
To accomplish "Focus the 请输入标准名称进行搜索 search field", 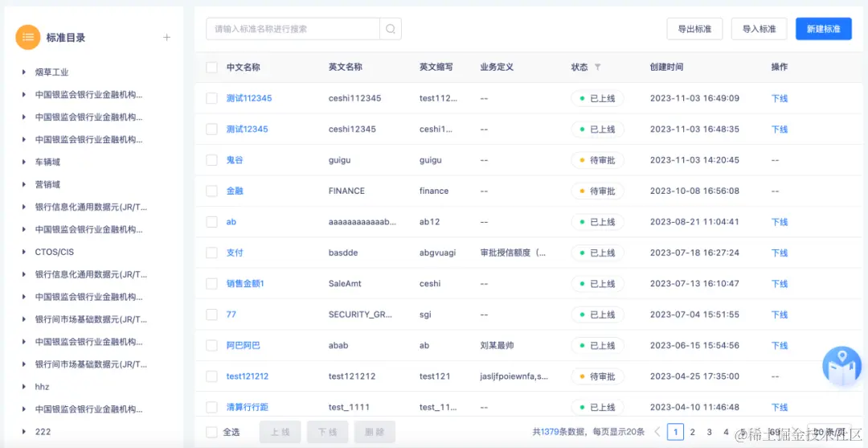I will 293,29.
